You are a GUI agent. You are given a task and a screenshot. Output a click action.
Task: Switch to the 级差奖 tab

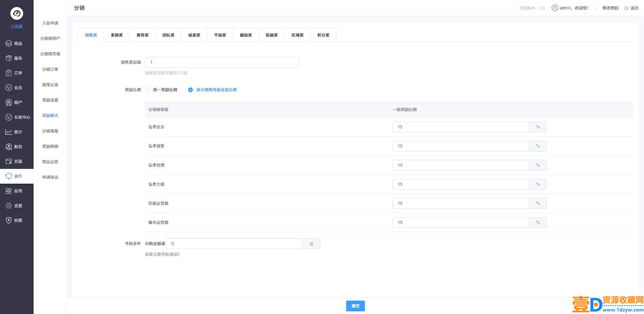pyautogui.click(x=194, y=35)
